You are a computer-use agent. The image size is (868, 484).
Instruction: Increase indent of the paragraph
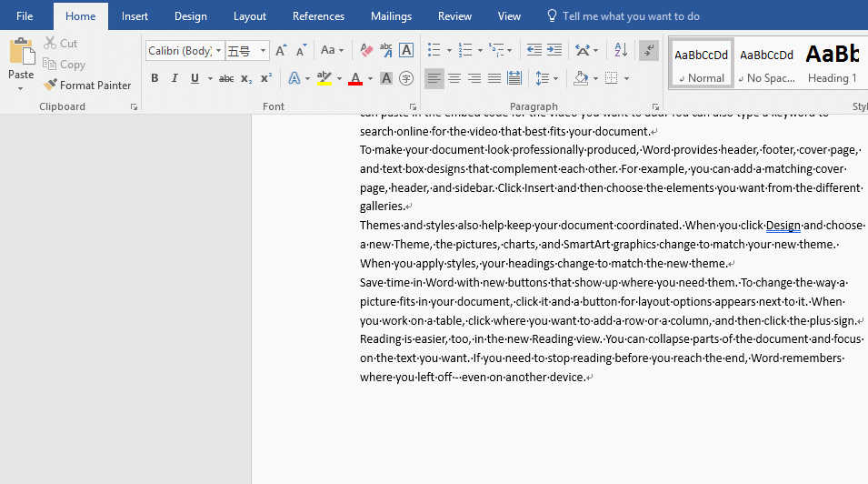click(554, 51)
